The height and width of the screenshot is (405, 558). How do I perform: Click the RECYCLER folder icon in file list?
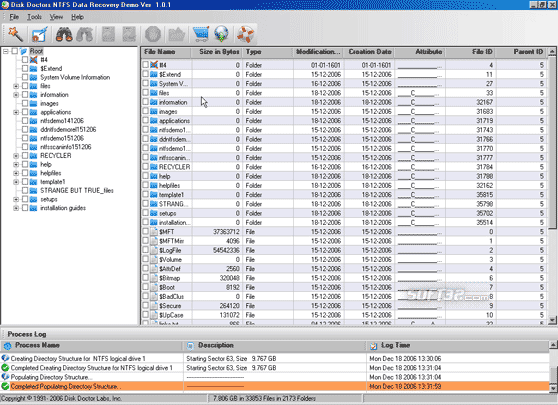click(154, 167)
